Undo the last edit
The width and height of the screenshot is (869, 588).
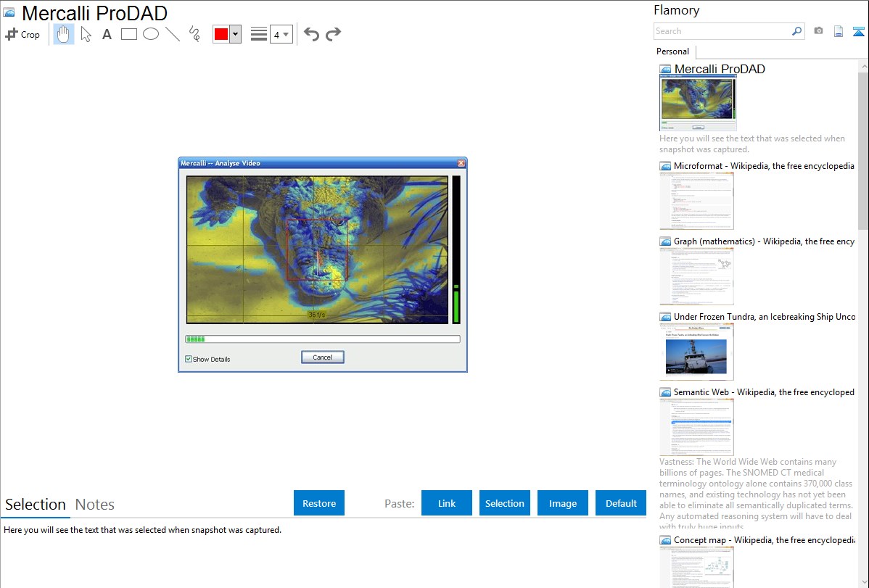311,34
